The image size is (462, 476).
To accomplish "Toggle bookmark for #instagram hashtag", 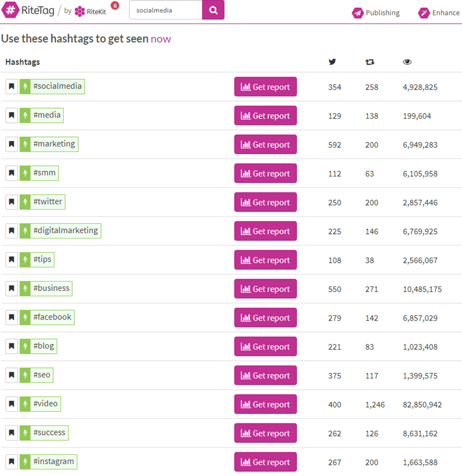I will [x=12, y=461].
